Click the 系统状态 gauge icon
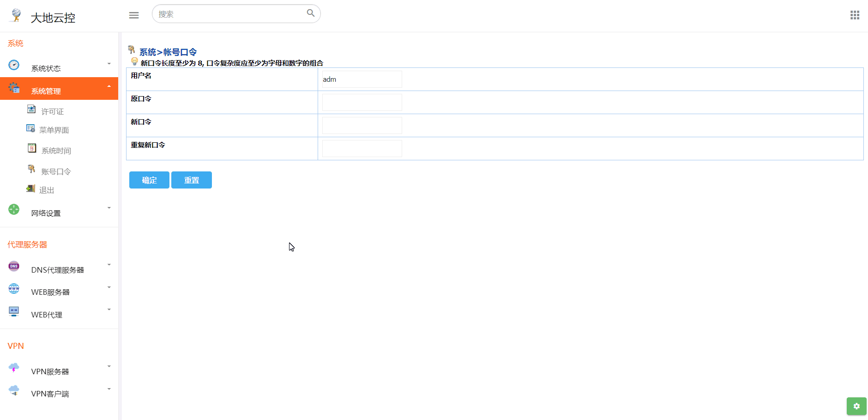Viewport: 868px width, 420px height. (x=14, y=65)
